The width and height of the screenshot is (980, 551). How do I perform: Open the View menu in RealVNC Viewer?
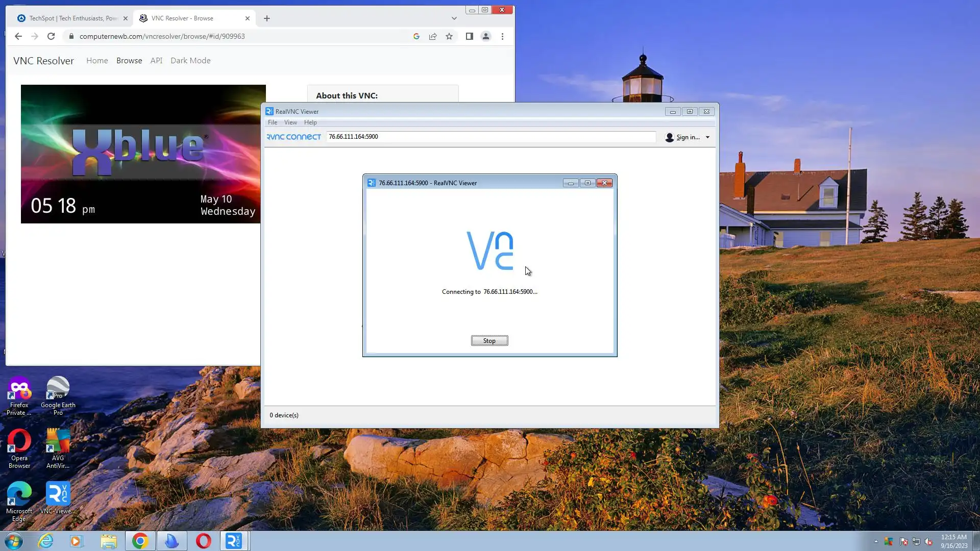click(290, 122)
